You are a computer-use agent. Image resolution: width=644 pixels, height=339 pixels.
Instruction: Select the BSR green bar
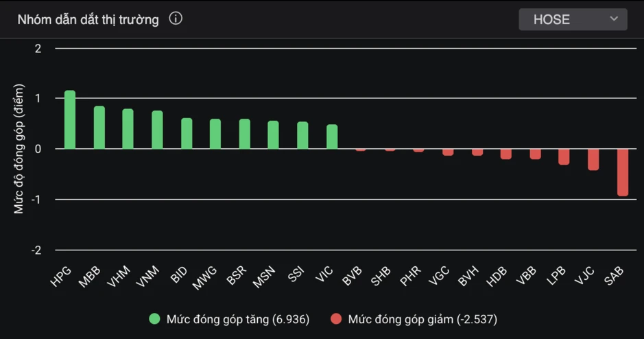coord(245,134)
